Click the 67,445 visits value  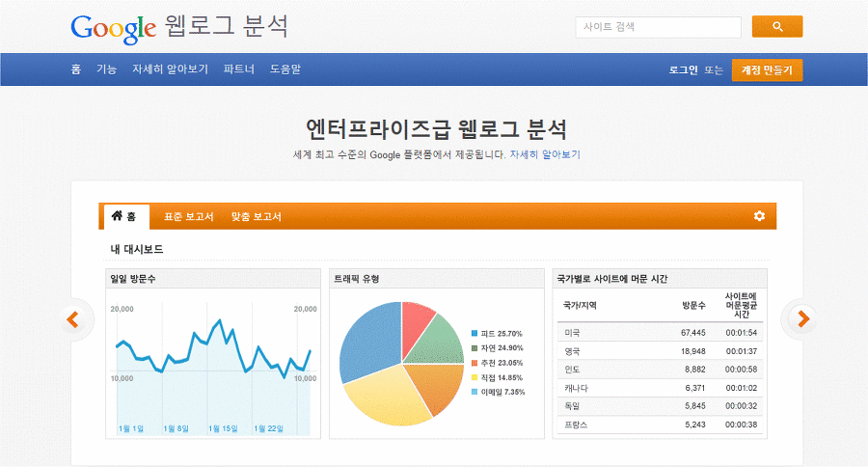coord(693,332)
